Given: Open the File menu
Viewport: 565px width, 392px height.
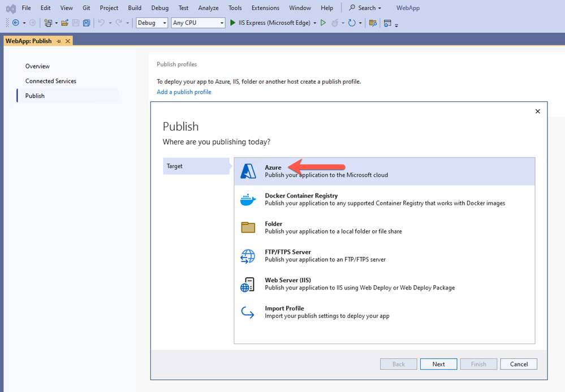Looking at the screenshot, I should pyautogui.click(x=27, y=8).
